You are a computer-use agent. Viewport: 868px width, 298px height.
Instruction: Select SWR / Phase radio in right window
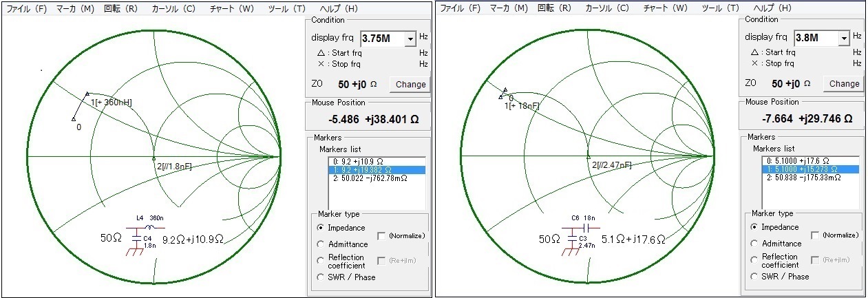click(x=754, y=276)
